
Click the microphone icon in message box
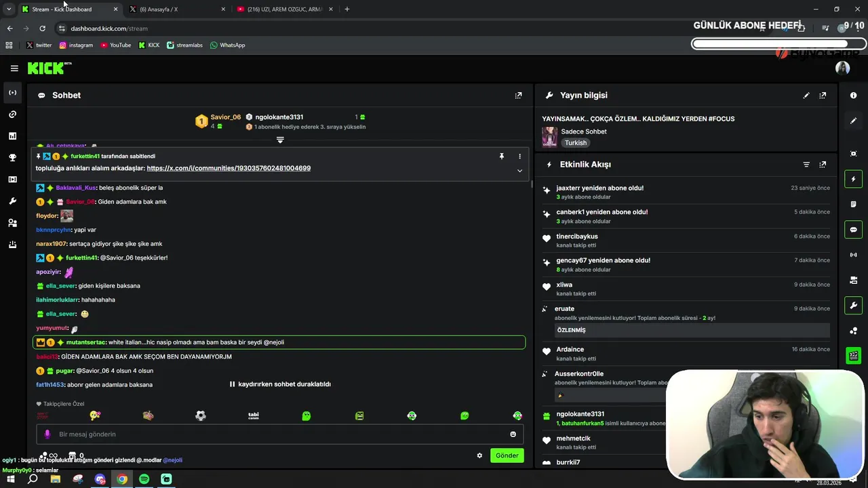[x=47, y=434]
